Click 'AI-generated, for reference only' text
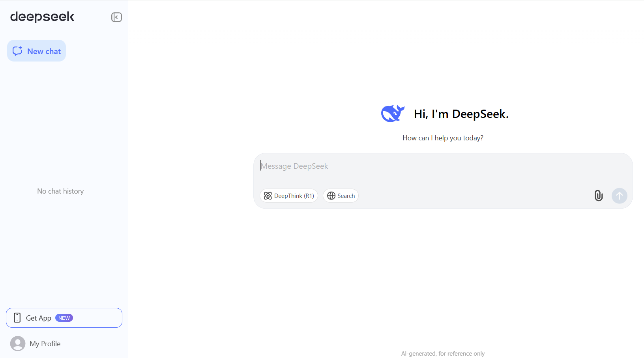 [443, 354]
